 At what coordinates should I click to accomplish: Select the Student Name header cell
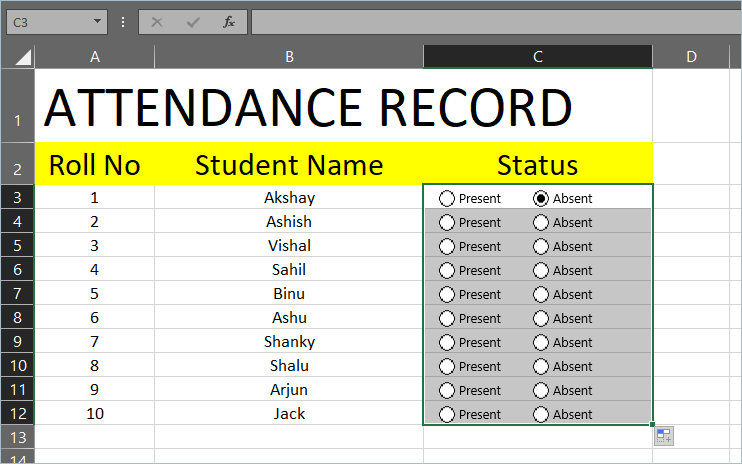point(289,164)
